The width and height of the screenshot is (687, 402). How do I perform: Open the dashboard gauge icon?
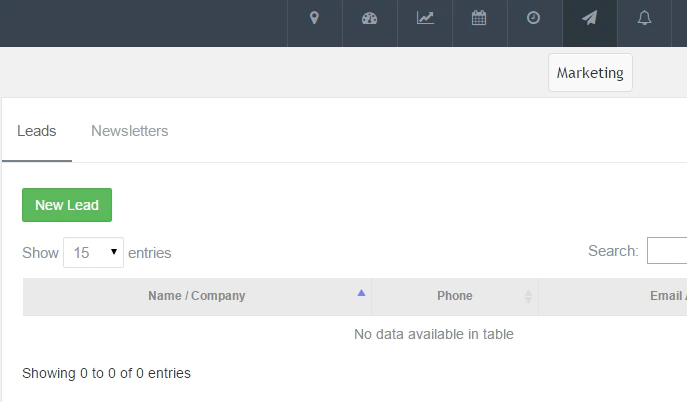click(369, 18)
